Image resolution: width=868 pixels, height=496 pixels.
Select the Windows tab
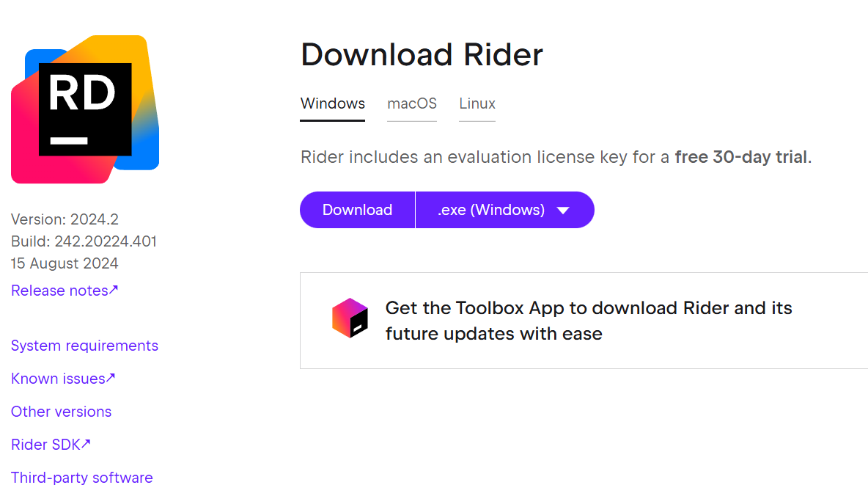332,103
